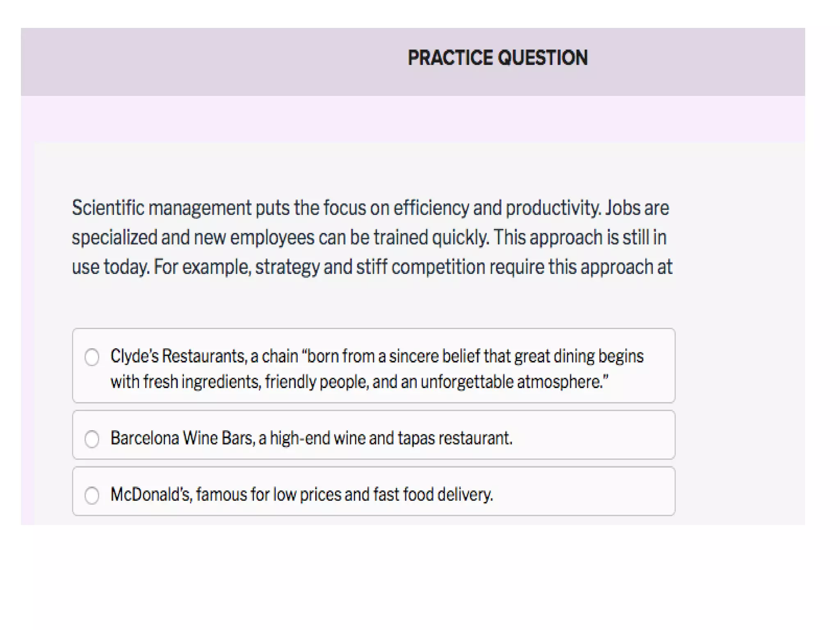Click "This approach is still in" sentence
The image size is (840, 630).
click(580, 237)
